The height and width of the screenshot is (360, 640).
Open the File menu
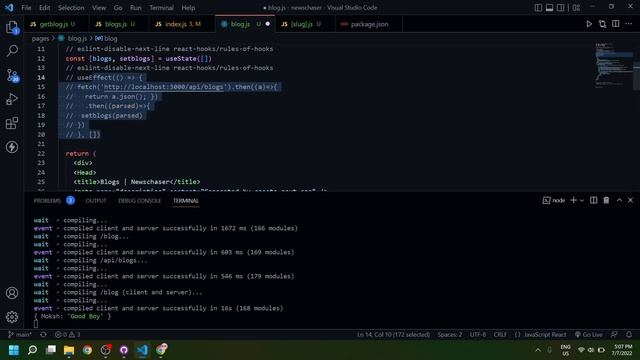26,7
